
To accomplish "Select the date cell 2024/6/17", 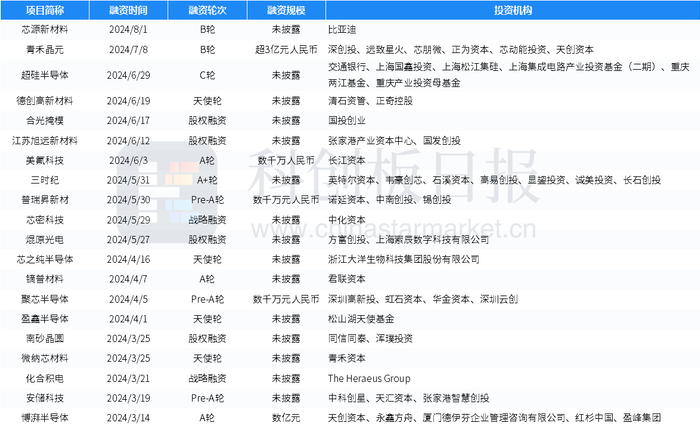I will click(129, 121).
